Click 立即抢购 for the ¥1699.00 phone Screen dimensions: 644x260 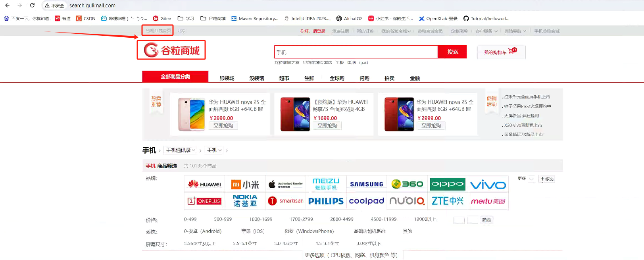tap(327, 125)
